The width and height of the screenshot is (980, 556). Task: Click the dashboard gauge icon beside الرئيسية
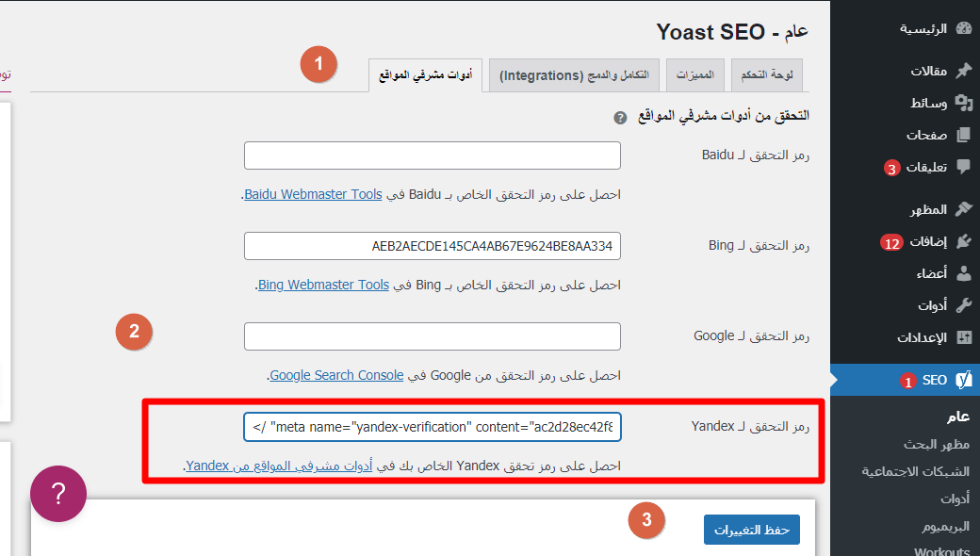tap(964, 28)
